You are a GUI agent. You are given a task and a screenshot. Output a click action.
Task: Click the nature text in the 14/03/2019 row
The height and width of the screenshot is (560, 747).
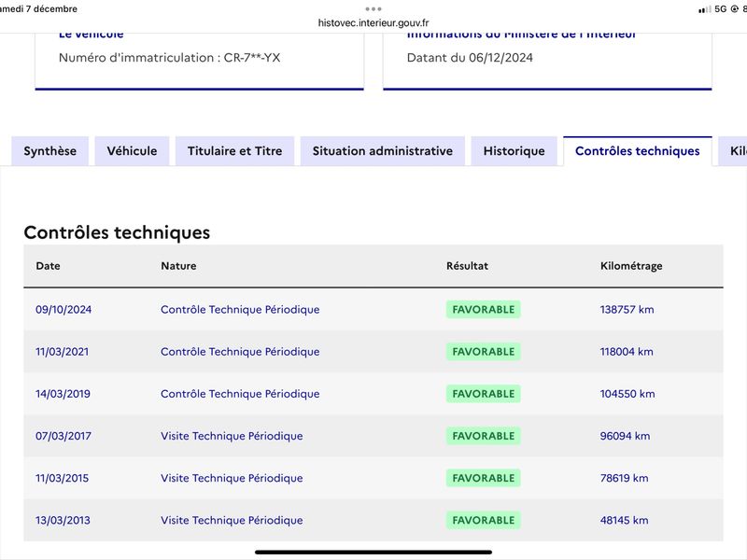[240, 394]
